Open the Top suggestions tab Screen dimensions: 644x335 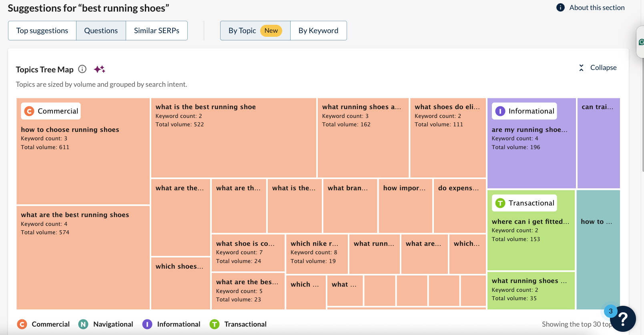[x=42, y=30]
